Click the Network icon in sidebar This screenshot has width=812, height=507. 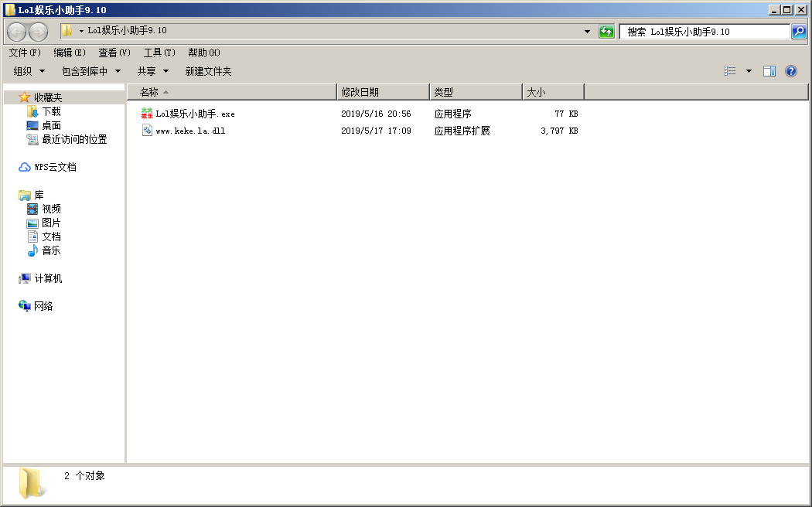24,306
